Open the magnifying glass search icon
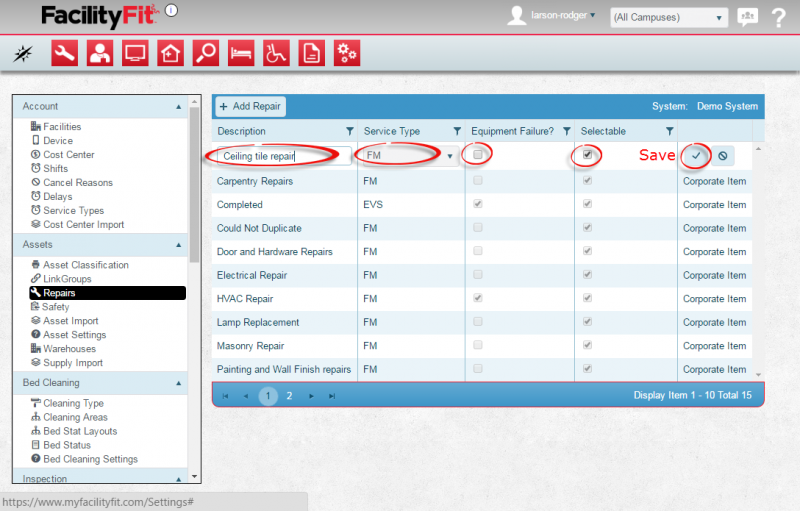 (206, 53)
